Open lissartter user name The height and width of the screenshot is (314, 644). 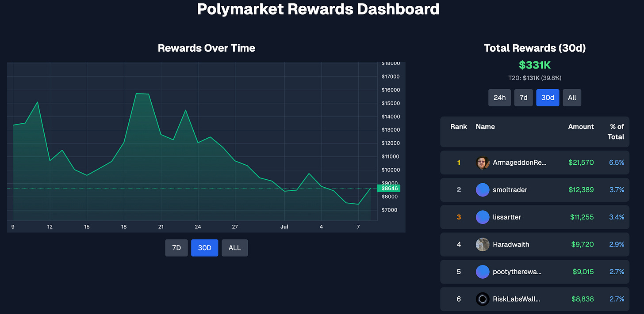507,217
